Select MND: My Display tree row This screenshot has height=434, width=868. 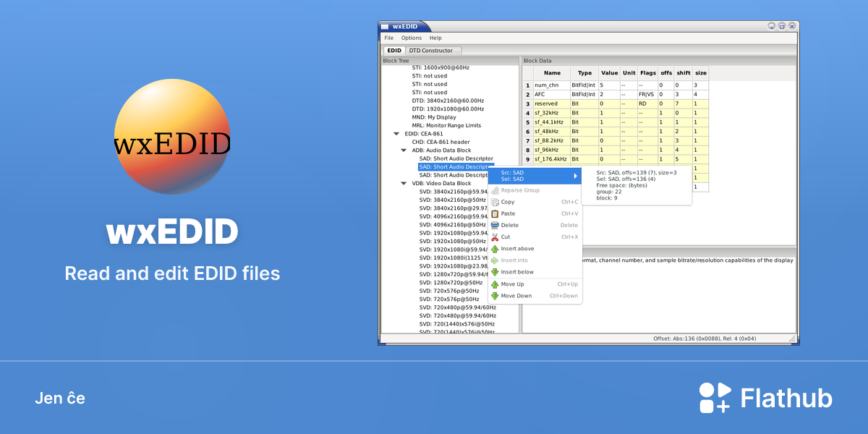434,117
